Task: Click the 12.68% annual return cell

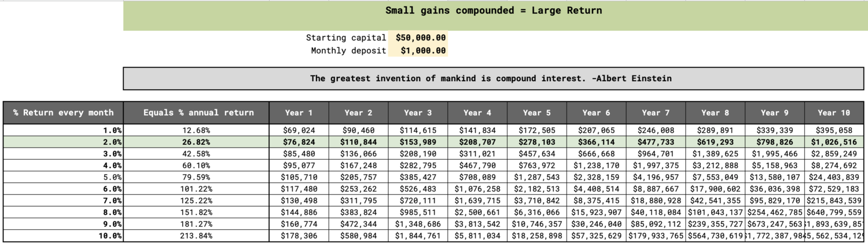Action: (197, 130)
